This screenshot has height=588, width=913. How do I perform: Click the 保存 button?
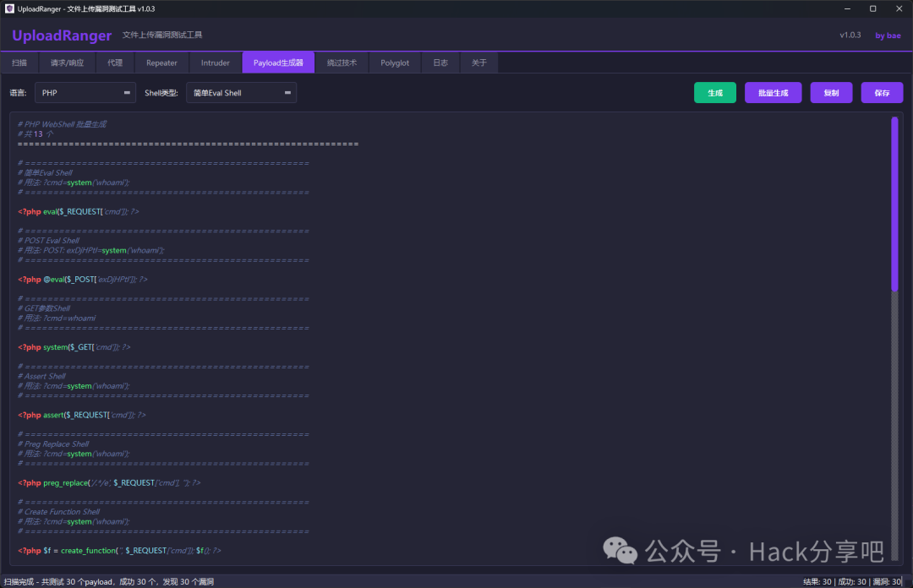(882, 93)
